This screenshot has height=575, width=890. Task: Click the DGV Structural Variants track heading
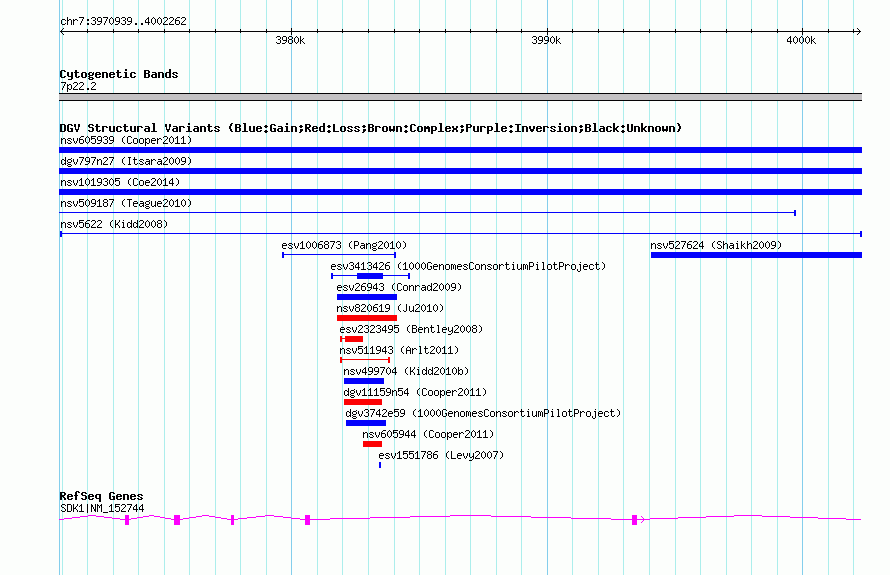point(371,128)
